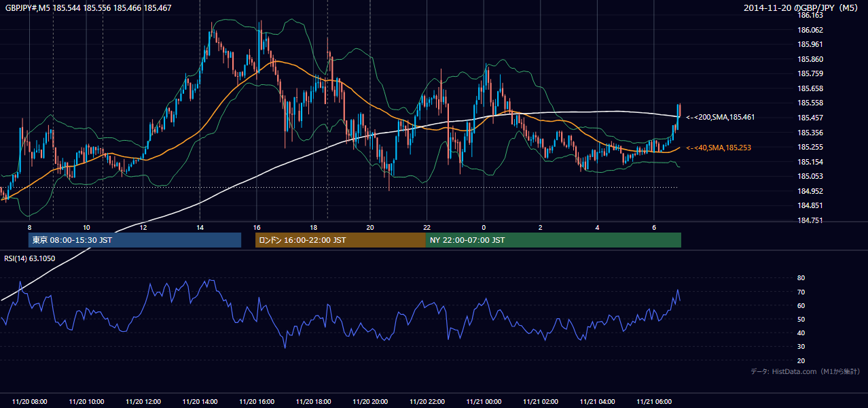Click the 11/20 16:00 time axis label

[x=257, y=402]
